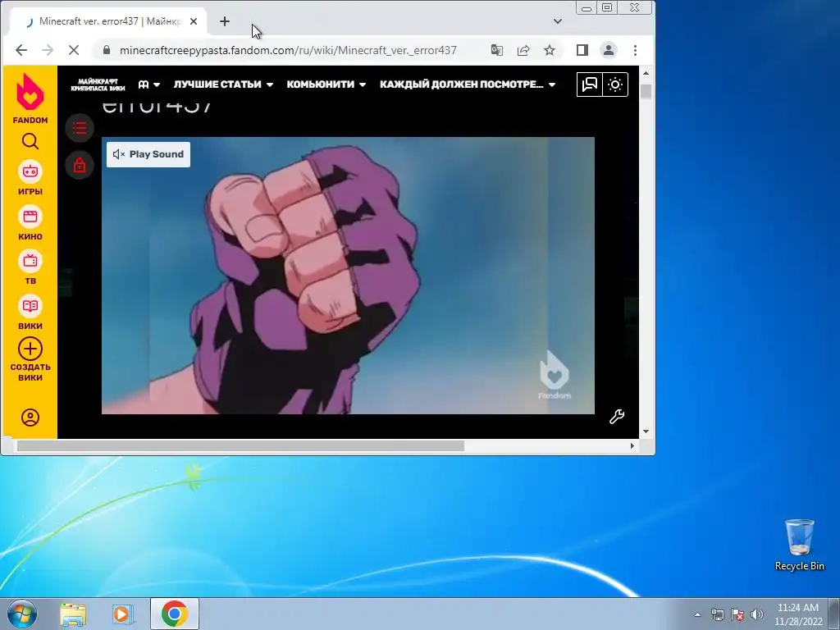
Task: Open the Windows Start button
Action: [x=22, y=614]
